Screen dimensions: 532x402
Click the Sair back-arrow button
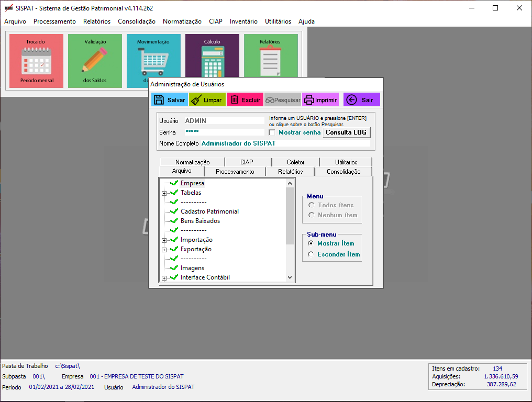(x=361, y=100)
